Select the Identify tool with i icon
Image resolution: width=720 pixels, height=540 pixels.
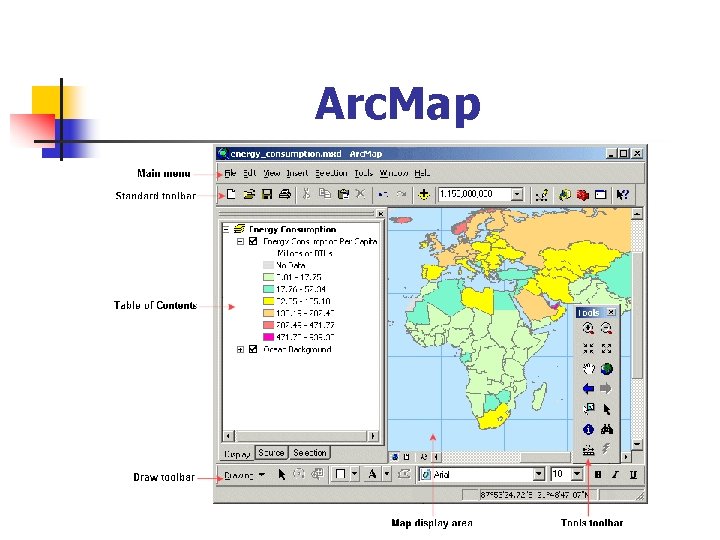tap(588, 429)
